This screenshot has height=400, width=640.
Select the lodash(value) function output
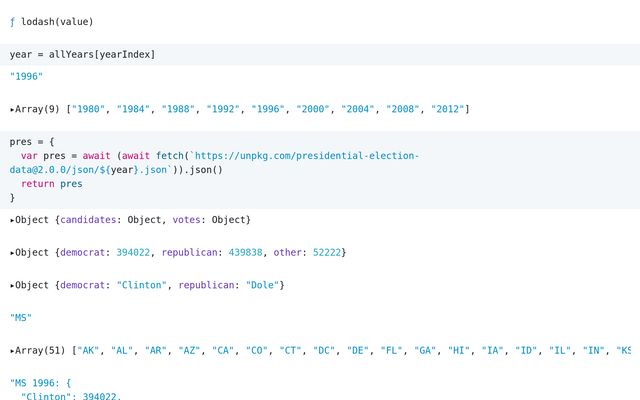pyautogui.click(x=57, y=21)
